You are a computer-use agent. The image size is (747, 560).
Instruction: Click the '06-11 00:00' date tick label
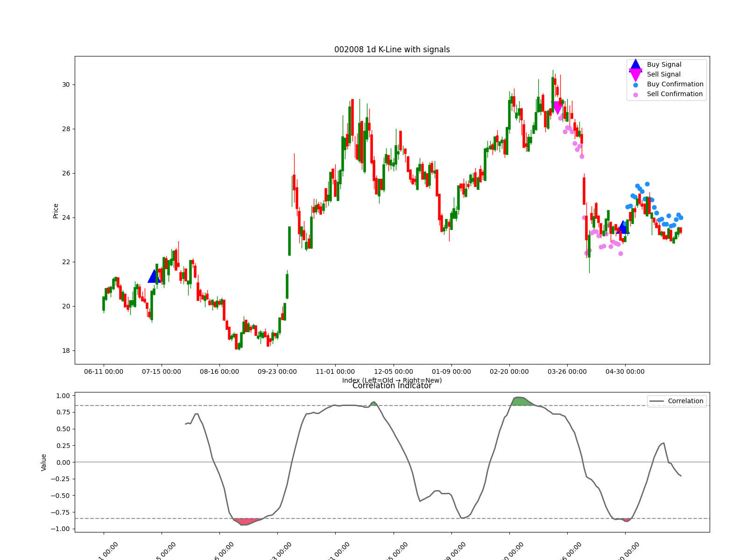[x=104, y=371]
